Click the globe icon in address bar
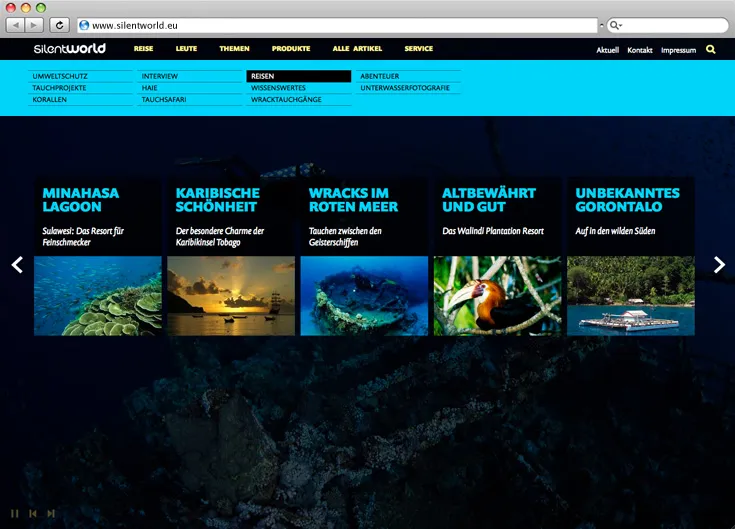 pyautogui.click(x=84, y=25)
